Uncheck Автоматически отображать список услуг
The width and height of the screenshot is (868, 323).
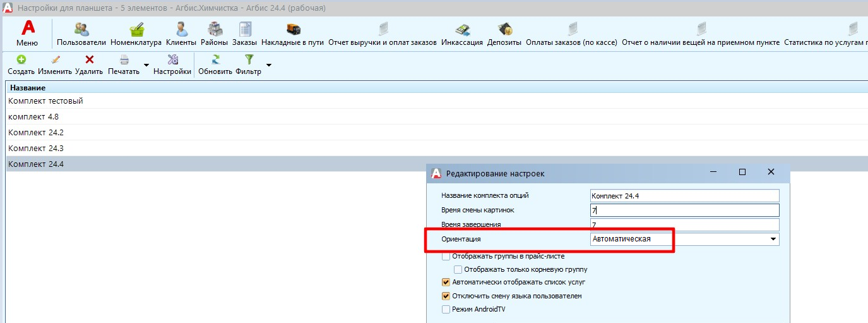446,283
